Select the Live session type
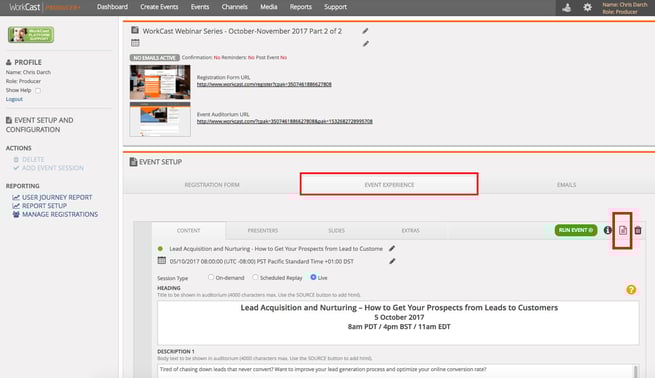Image resolution: width=655 pixels, height=378 pixels. 313,277
